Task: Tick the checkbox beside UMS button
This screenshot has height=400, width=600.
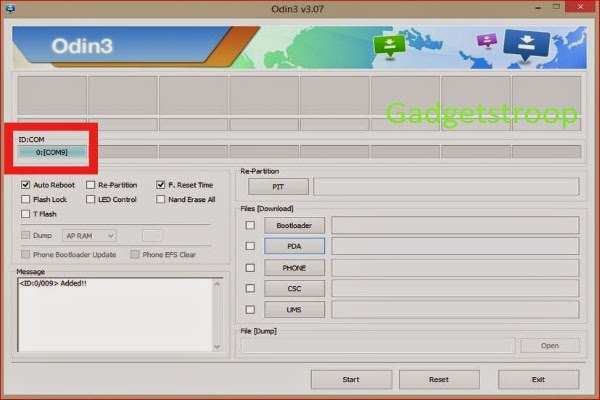Action: (x=250, y=309)
